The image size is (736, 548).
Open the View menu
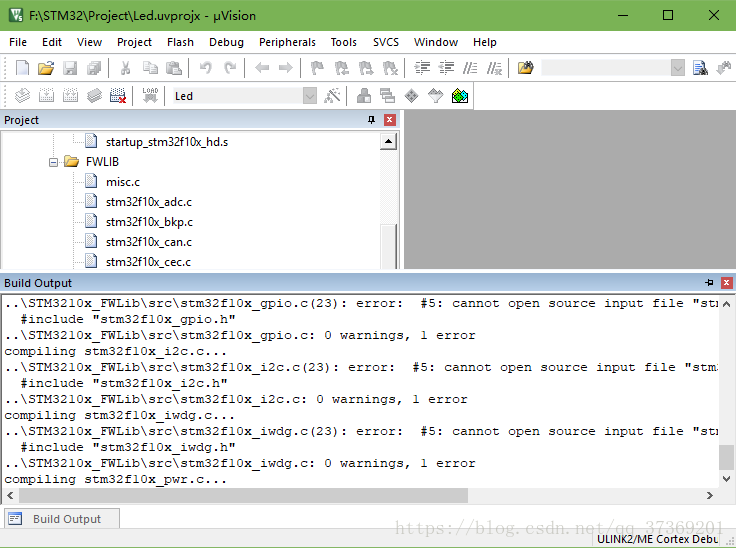click(x=89, y=42)
